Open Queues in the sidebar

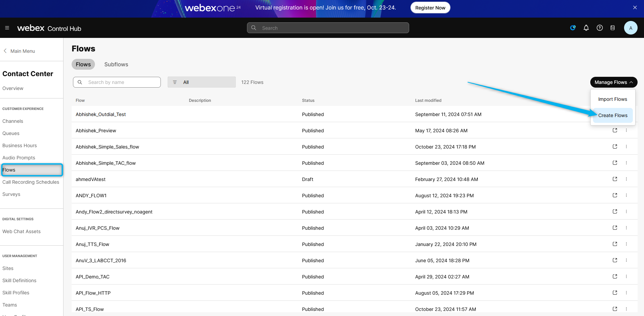11,133
